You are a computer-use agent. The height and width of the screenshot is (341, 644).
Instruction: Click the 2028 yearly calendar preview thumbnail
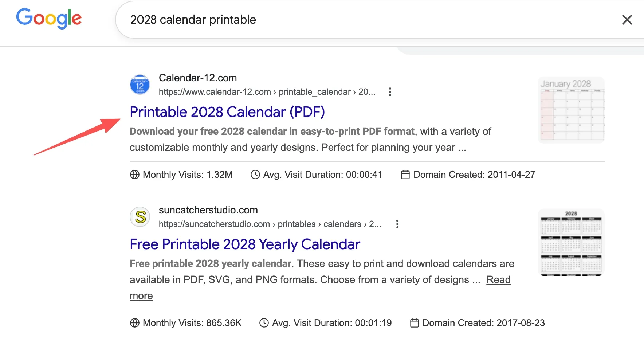tap(570, 242)
